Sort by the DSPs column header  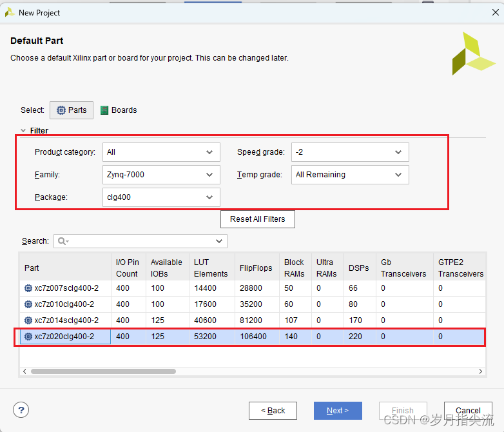[360, 268]
